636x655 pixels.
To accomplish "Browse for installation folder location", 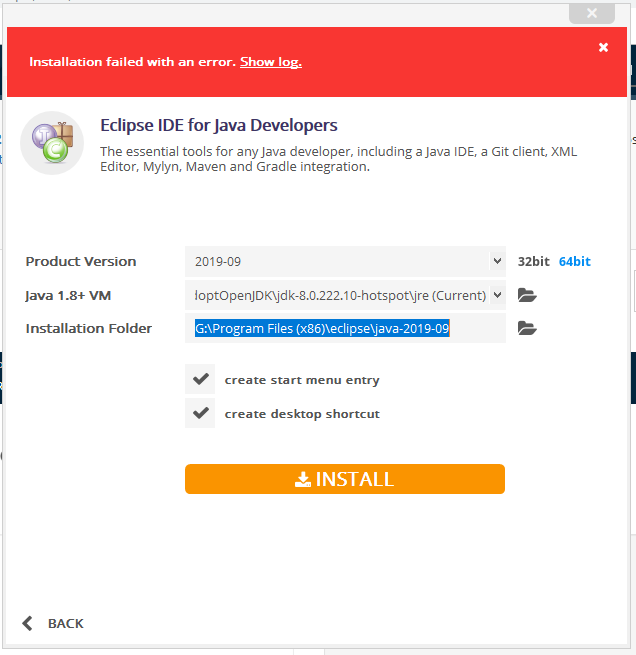I will coord(528,328).
